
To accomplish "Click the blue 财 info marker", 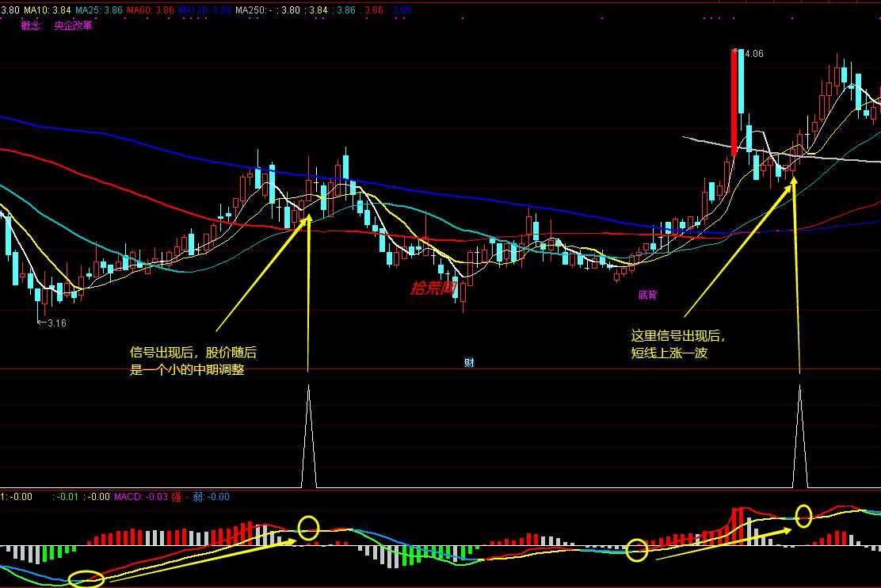I will point(469,363).
